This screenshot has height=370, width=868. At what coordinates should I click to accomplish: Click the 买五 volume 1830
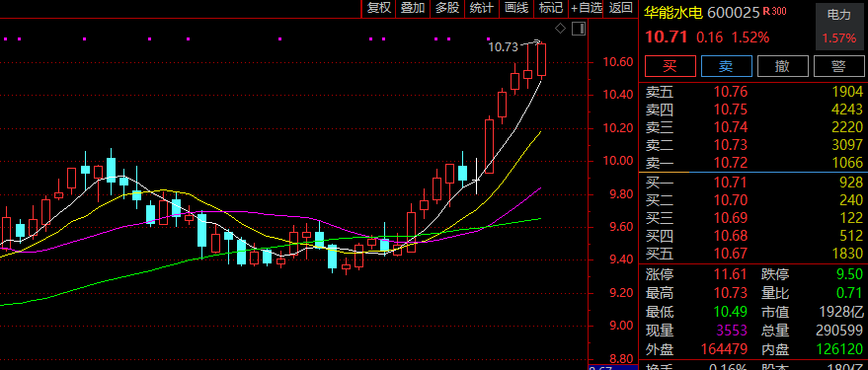click(x=847, y=254)
